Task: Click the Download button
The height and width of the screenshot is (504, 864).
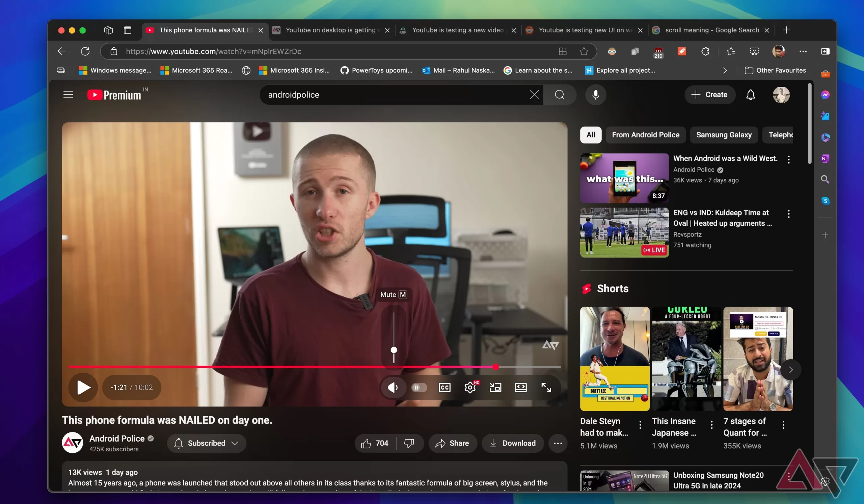Action: (513, 443)
